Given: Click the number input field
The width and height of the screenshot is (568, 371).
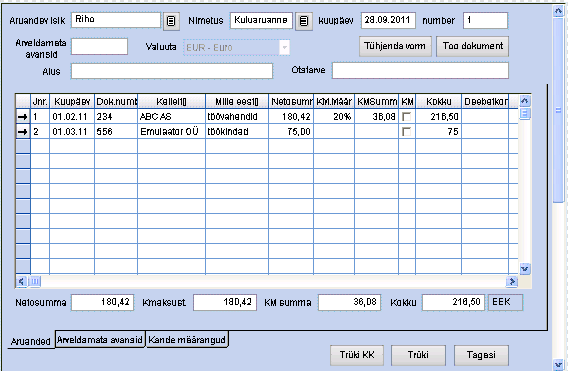Looking at the screenshot, I should 486,20.
